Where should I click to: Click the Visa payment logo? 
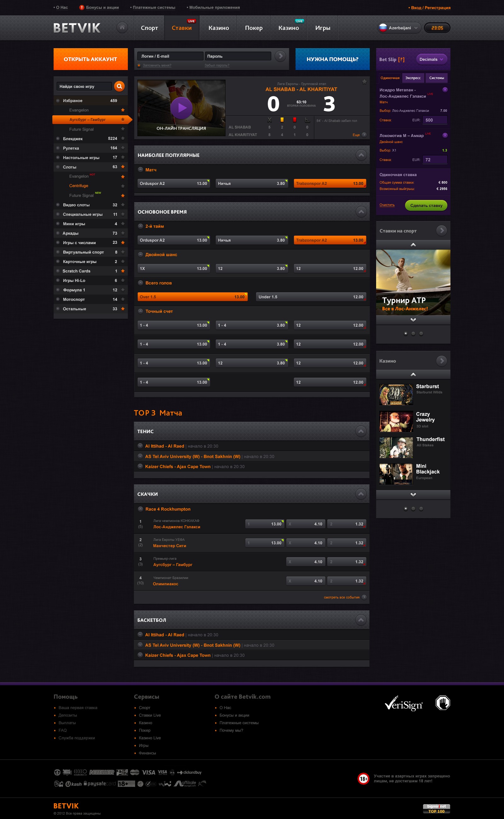click(148, 772)
